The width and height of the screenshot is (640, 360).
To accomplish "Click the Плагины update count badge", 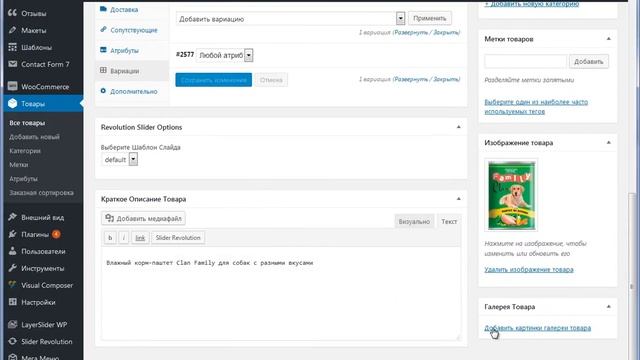I will pyautogui.click(x=56, y=234).
